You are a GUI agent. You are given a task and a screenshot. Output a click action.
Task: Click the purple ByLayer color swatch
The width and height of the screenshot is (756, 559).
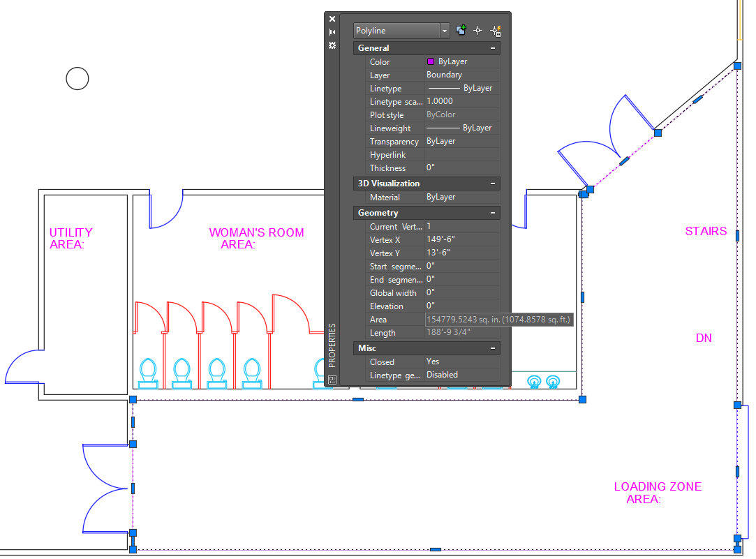coord(431,61)
